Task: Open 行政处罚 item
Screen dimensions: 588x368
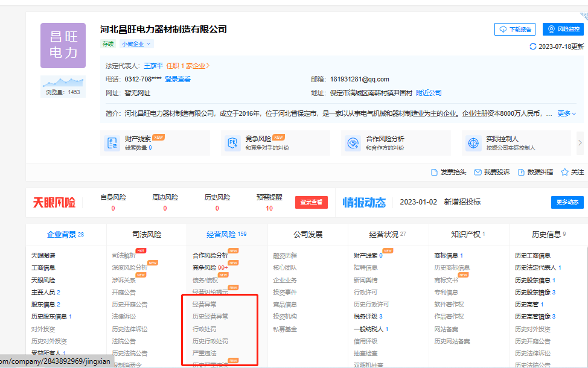Action: (x=205, y=329)
